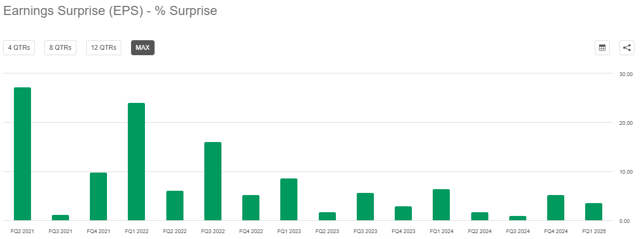
Task: Select the FQ4 2021 bar
Action: 98,196
